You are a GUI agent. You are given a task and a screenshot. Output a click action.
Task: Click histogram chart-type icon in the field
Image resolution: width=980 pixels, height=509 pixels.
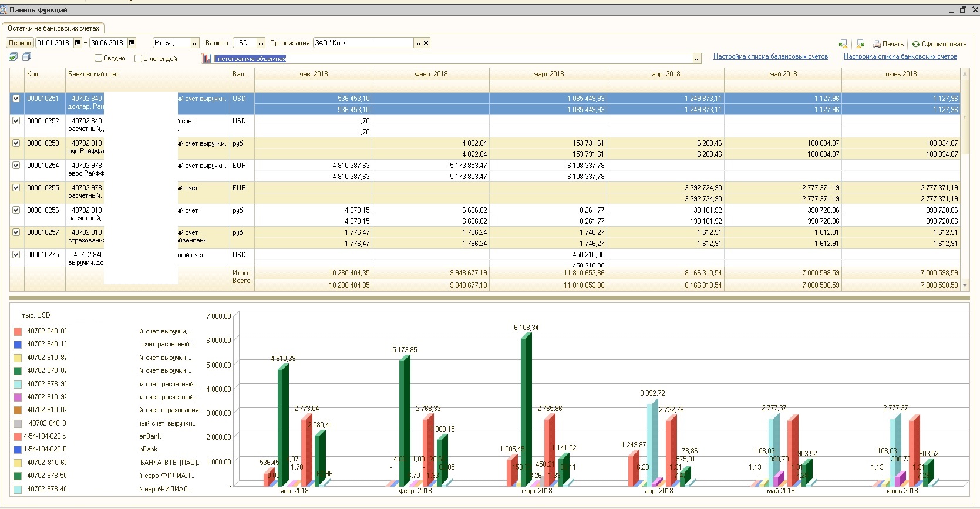(206, 59)
